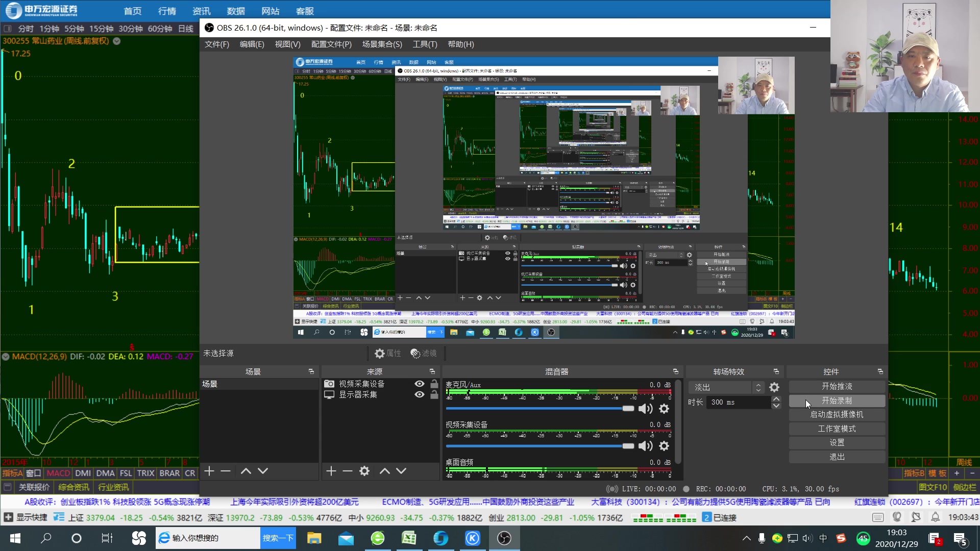Open OBS Studio from the taskbar
Screen dimensions: 980x551
point(504,538)
